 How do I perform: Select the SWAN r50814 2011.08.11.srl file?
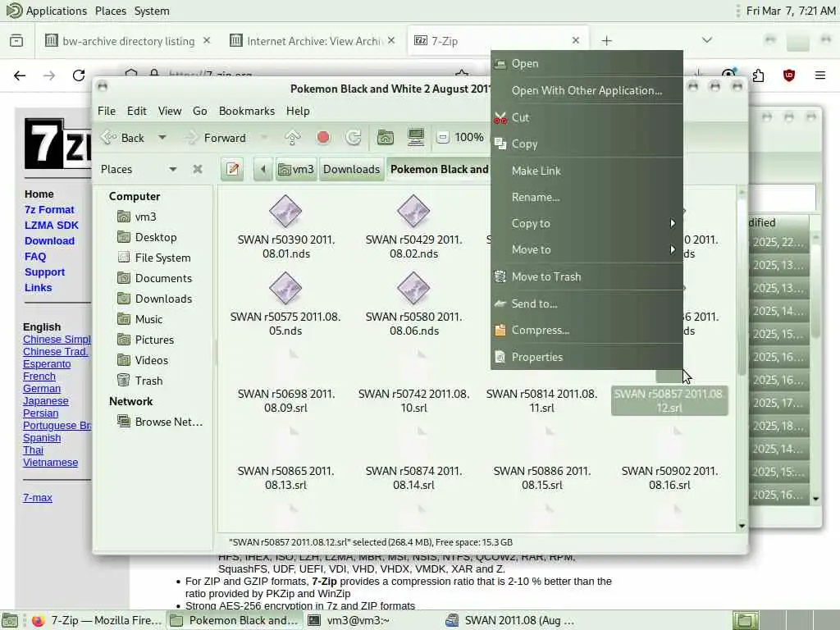[541, 400]
